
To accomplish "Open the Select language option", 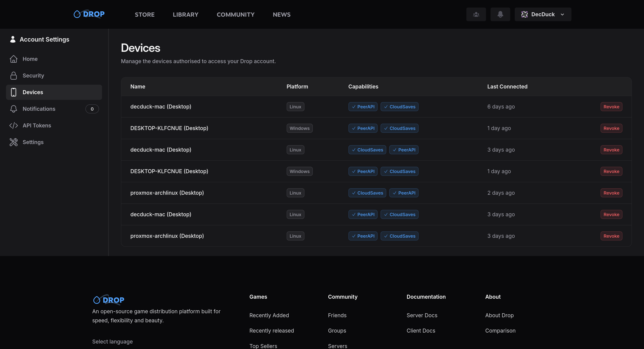I will tap(112, 341).
